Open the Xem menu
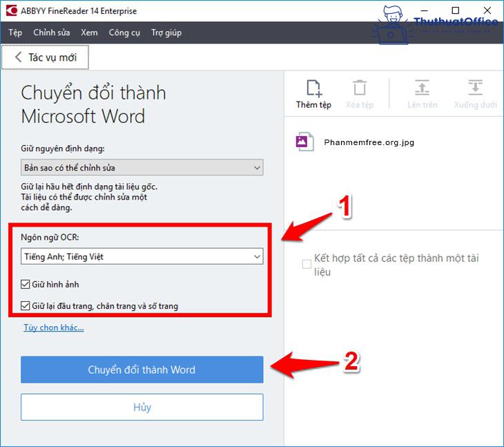The width and height of the screenshot is (504, 447). (89, 32)
